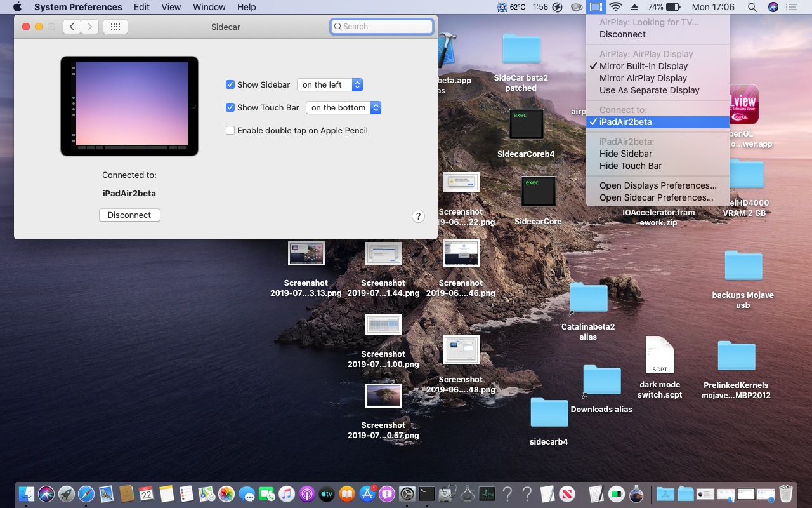812x508 pixels.
Task: Choose Open Sidecar Preferences…
Action: coord(658,197)
